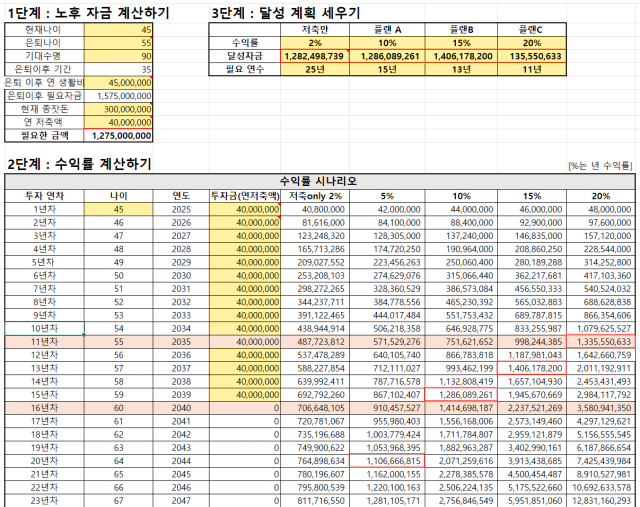Select the 20년차 row label

coord(44,461)
